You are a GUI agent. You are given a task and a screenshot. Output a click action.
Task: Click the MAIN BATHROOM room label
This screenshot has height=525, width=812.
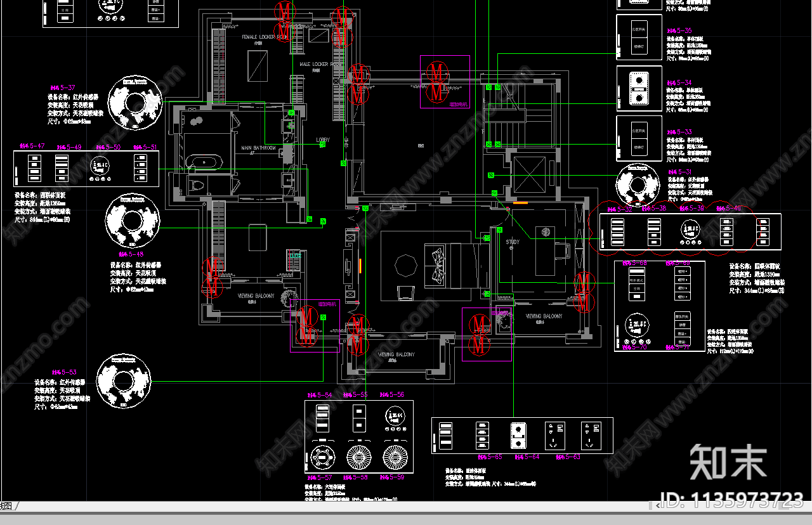[259, 148]
